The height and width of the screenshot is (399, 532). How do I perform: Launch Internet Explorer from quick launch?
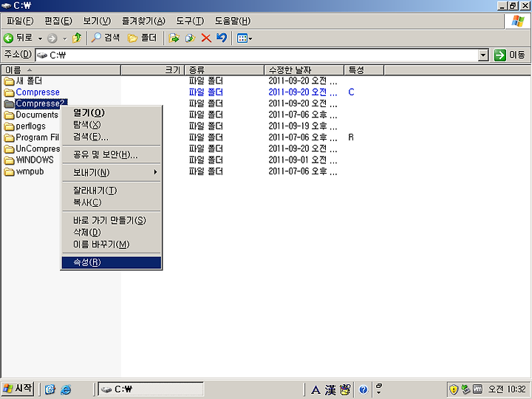click(x=66, y=389)
